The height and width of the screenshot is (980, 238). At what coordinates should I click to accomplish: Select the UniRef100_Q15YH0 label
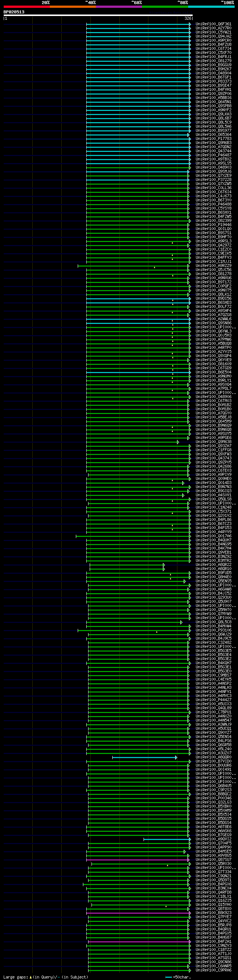(x=213, y=905)
